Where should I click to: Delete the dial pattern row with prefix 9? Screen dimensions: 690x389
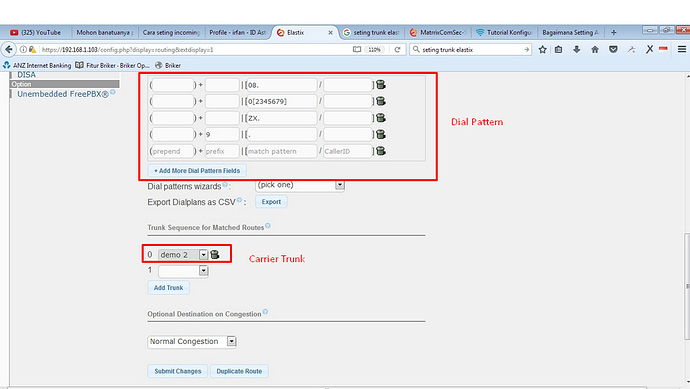(381, 134)
